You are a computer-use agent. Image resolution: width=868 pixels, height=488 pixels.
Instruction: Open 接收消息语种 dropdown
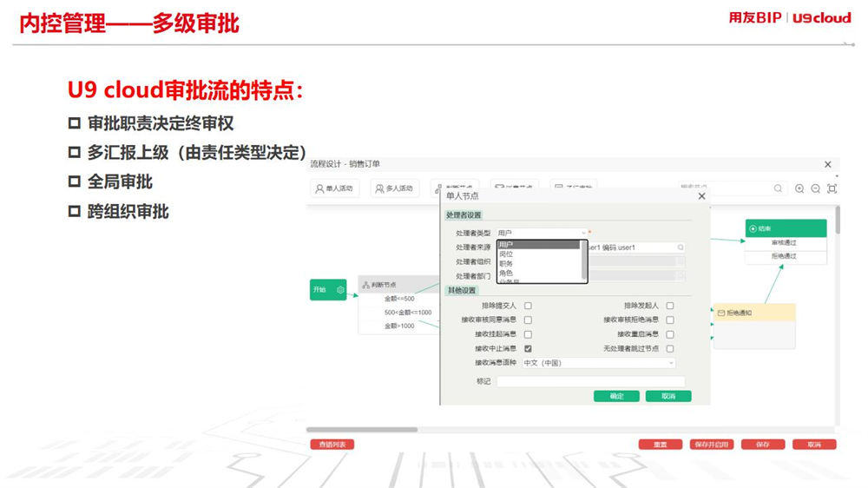598,363
